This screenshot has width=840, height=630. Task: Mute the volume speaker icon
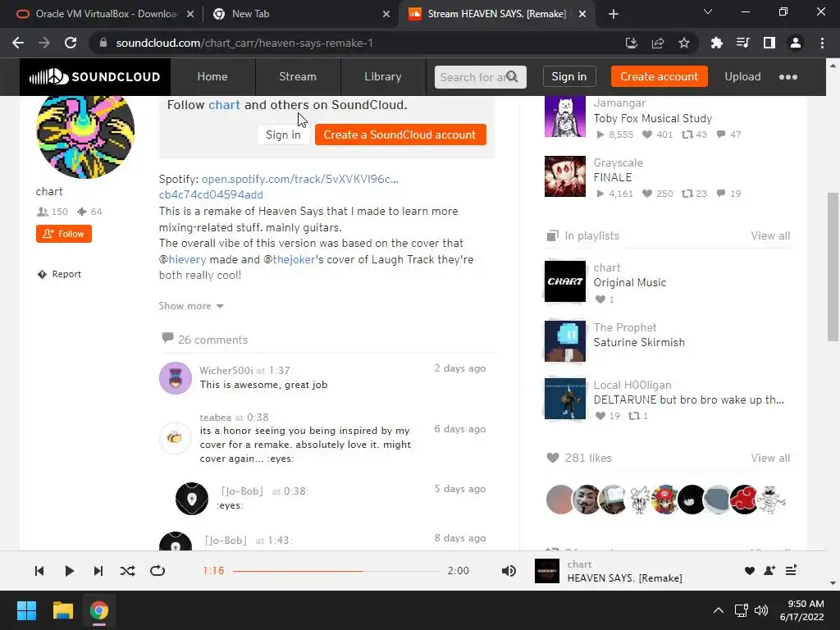tap(509, 571)
